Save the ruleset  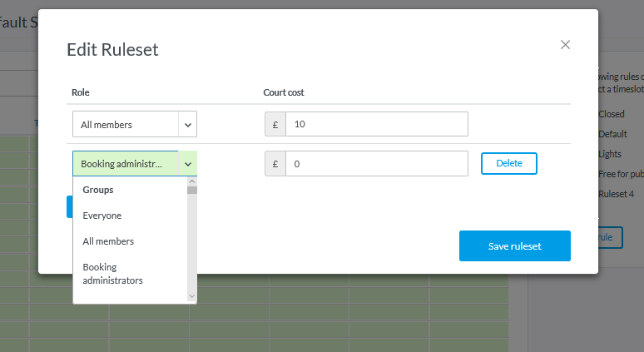pos(514,245)
